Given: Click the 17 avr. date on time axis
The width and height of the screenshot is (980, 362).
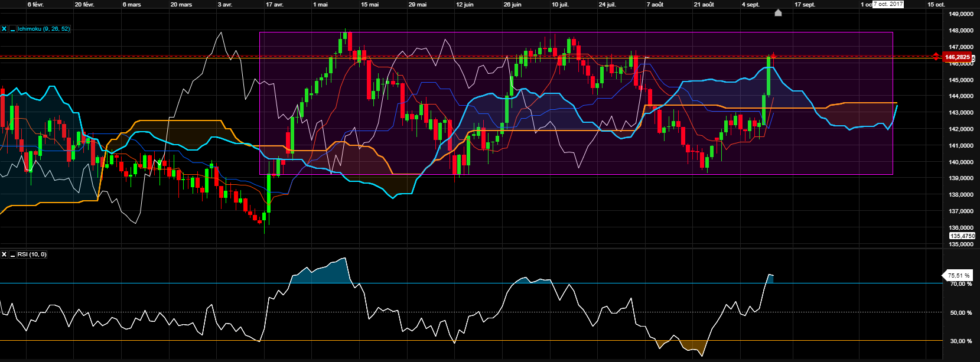Looking at the screenshot, I should pos(275,4).
